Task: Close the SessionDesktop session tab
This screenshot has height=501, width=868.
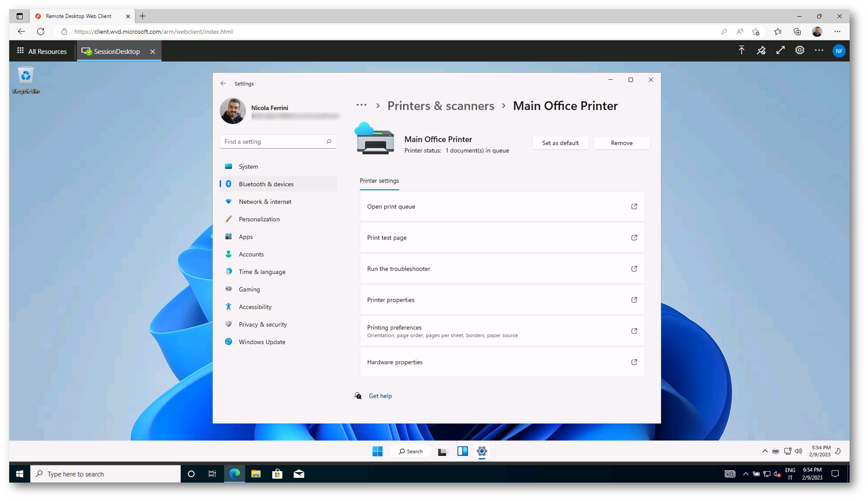Action: point(152,52)
